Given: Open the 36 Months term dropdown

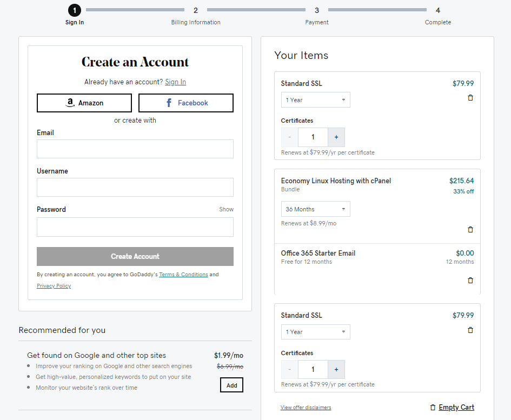Looking at the screenshot, I should coord(315,209).
